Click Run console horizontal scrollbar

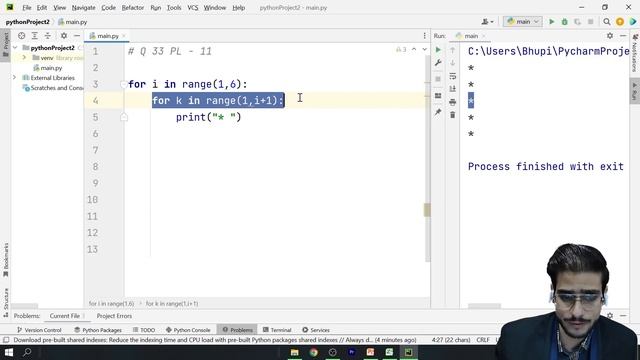point(484,306)
